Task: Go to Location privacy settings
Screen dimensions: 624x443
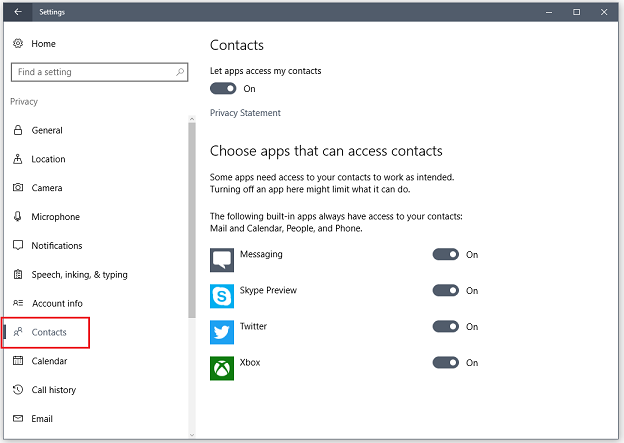Action: (48, 159)
